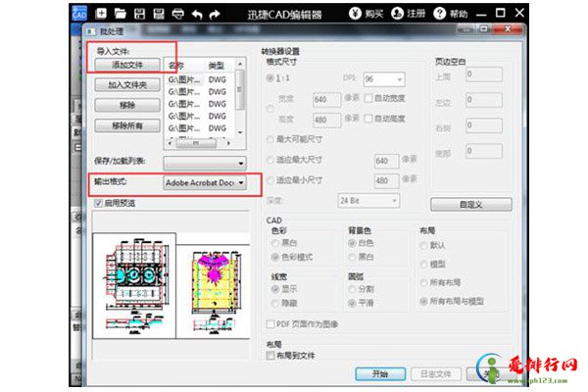Viewport: 588px width, 392px height.
Task: Open the 注册 register option
Action: pyautogui.click(x=408, y=14)
